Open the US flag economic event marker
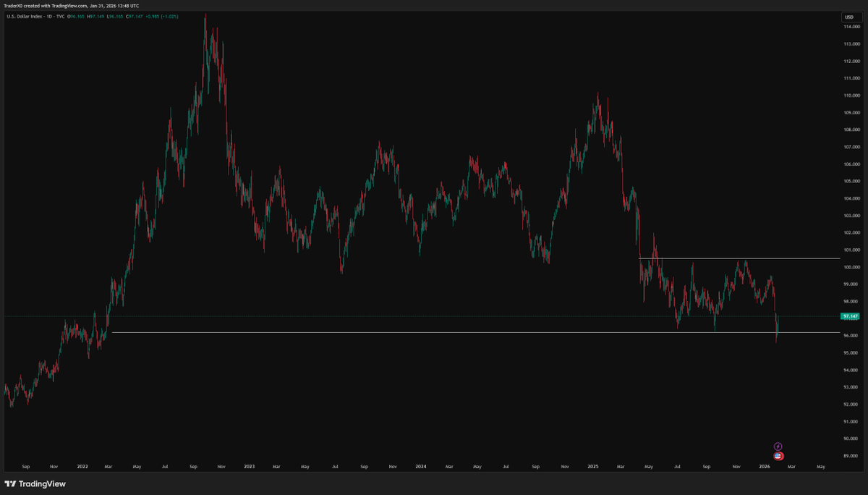The image size is (868, 495). 778,456
